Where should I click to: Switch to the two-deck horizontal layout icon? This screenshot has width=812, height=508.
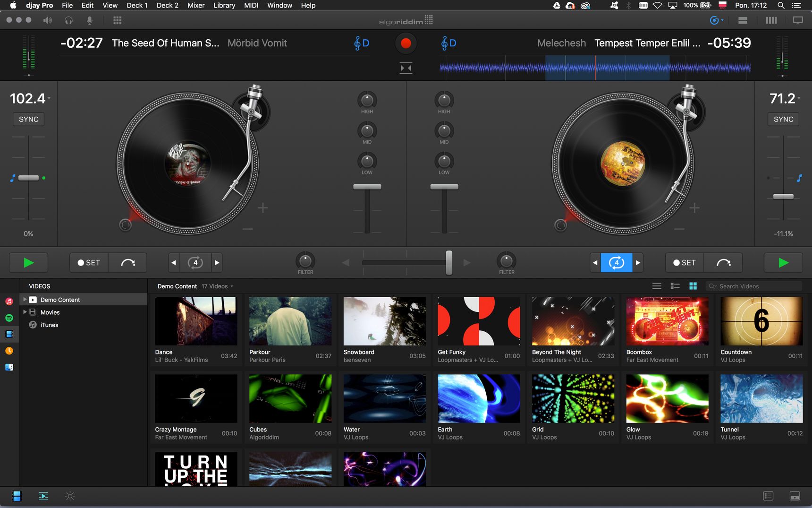click(x=743, y=20)
